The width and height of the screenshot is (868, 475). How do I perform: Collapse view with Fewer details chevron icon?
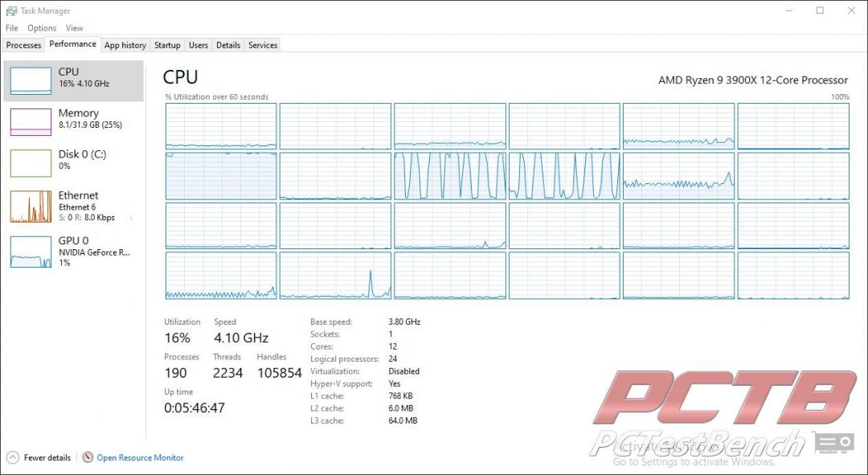pos(12,458)
